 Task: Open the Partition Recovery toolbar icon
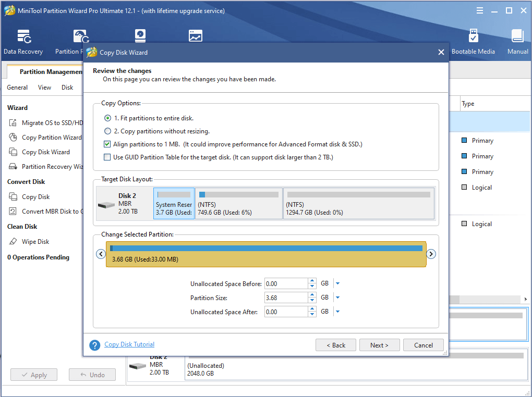coord(81,36)
